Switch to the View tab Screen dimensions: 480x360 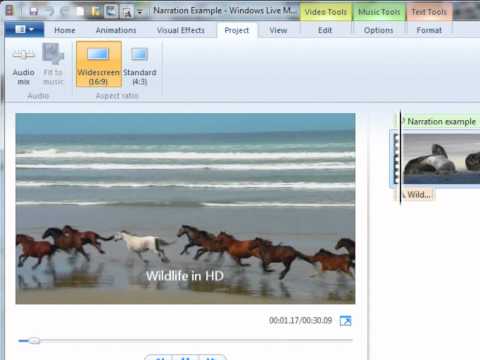click(278, 30)
